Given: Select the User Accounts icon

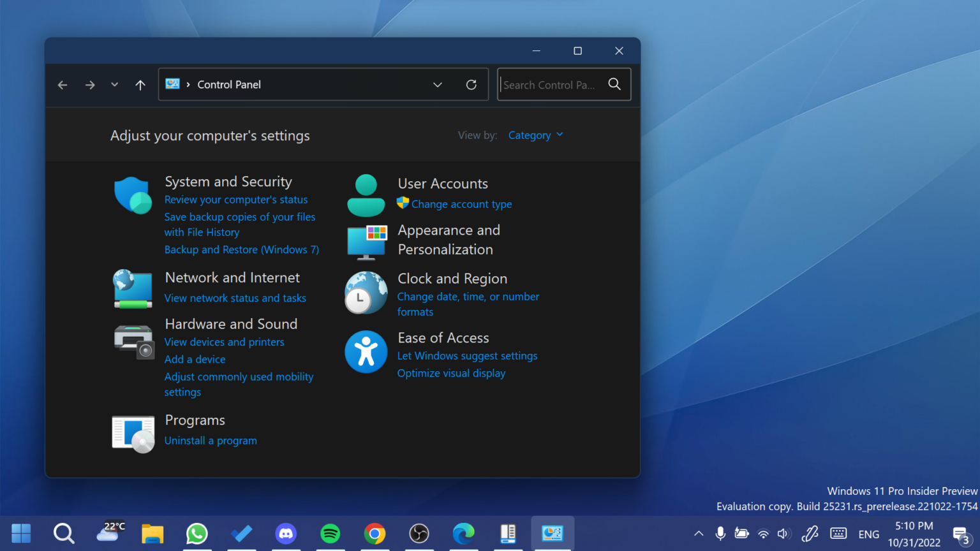Looking at the screenshot, I should click(366, 194).
